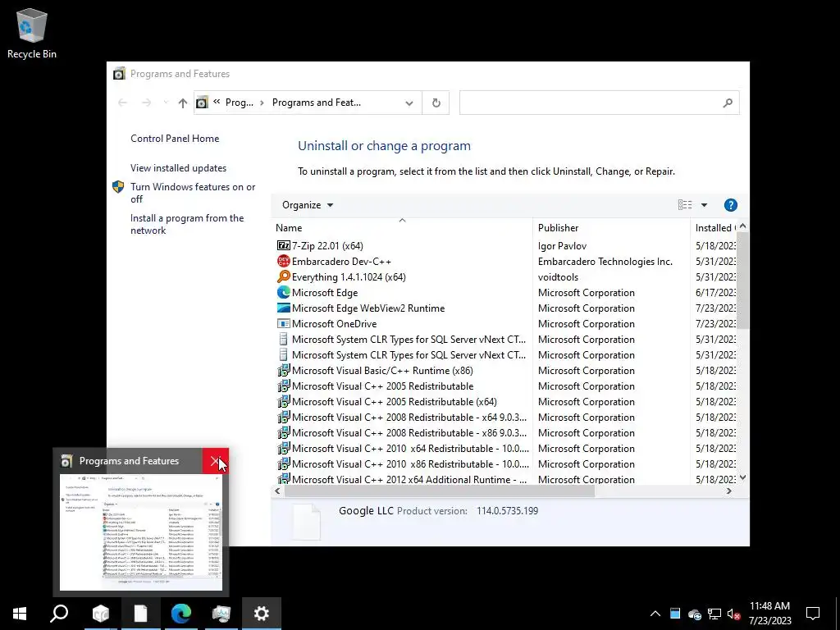Click Prog... breadcrumb segment

tap(239, 103)
